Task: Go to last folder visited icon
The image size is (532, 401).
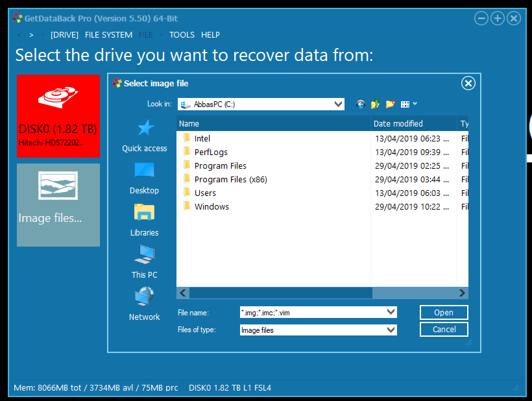Action: pos(360,104)
